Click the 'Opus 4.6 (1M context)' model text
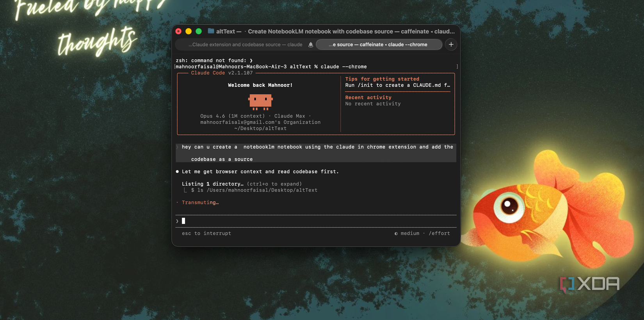This screenshot has width=644, height=320. pyautogui.click(x=233, y=116)
